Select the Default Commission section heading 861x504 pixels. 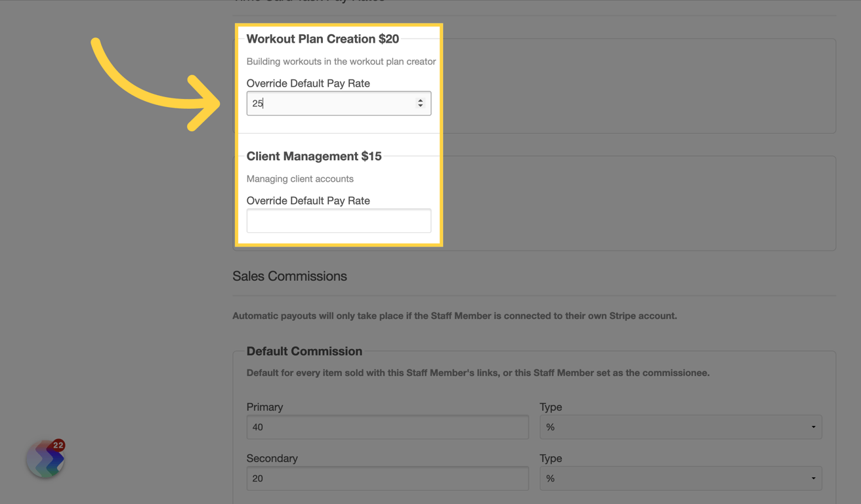click(304, 351)
